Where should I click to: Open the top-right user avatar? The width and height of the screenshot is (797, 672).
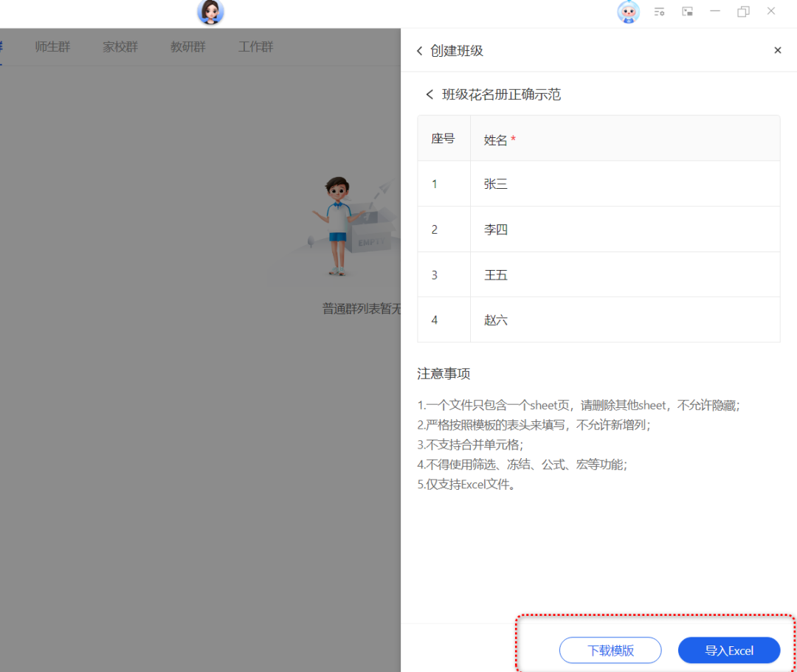click(x=628, y=12)
